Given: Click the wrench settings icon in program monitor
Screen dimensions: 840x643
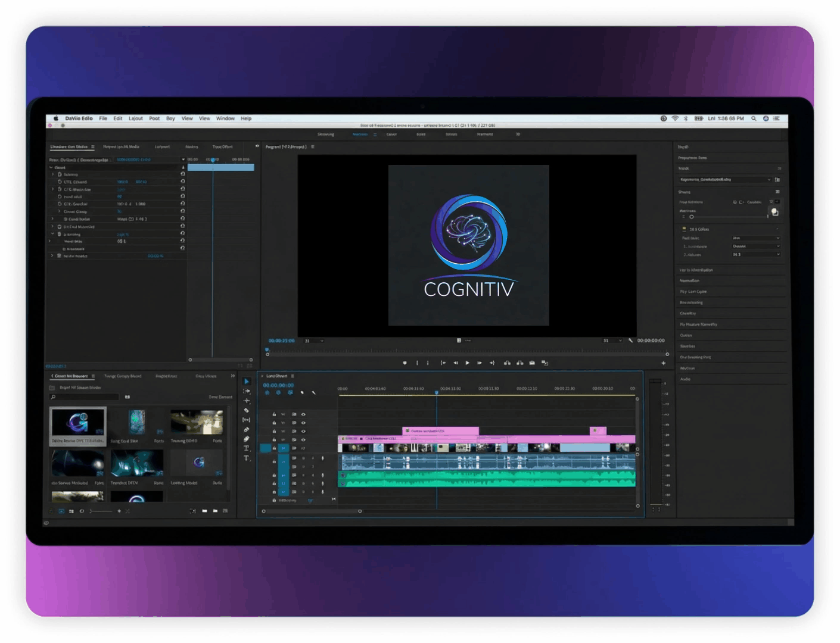Looking at the screenshot, I should [630, 341].
